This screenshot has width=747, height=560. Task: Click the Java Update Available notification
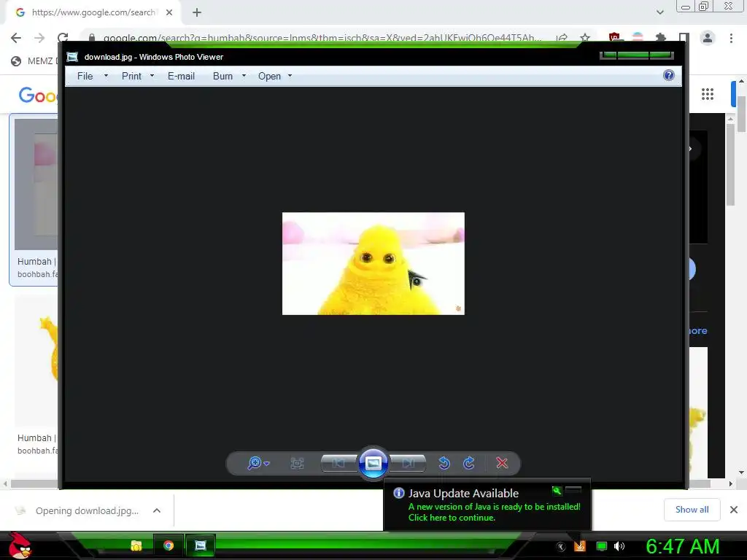pyautogui.click(x=487, y=505)
